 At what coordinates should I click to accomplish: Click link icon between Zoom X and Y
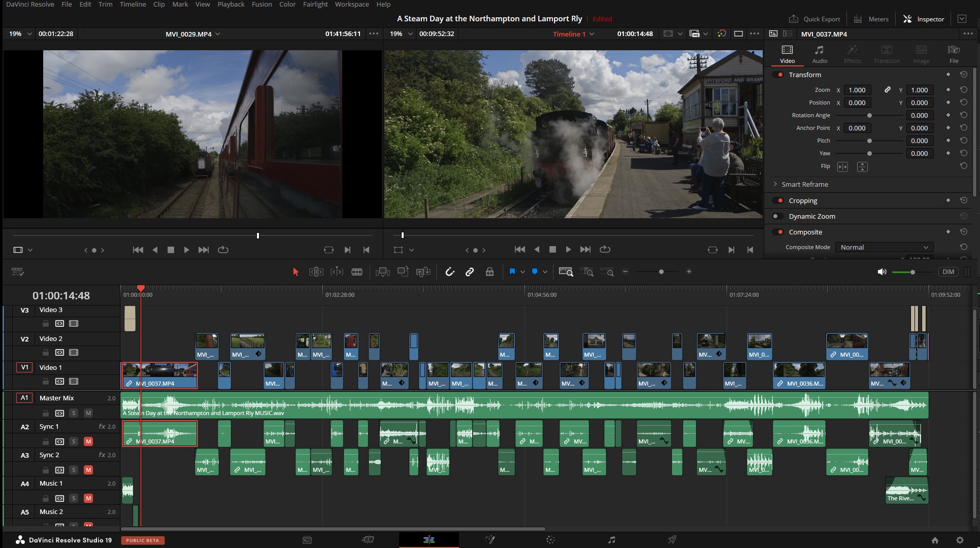(888, 90)
